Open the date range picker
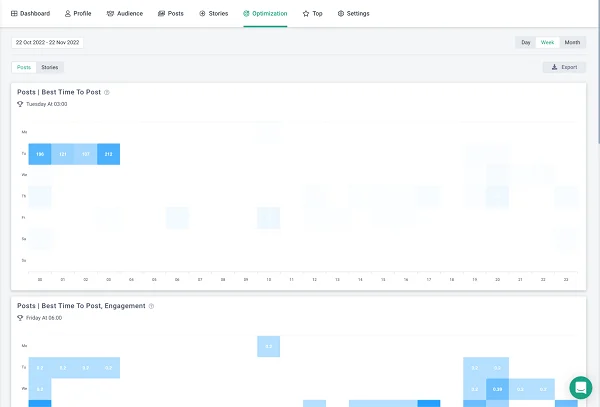Image resolution: width=600 pixels, height=407 pixels. point(49,43)
